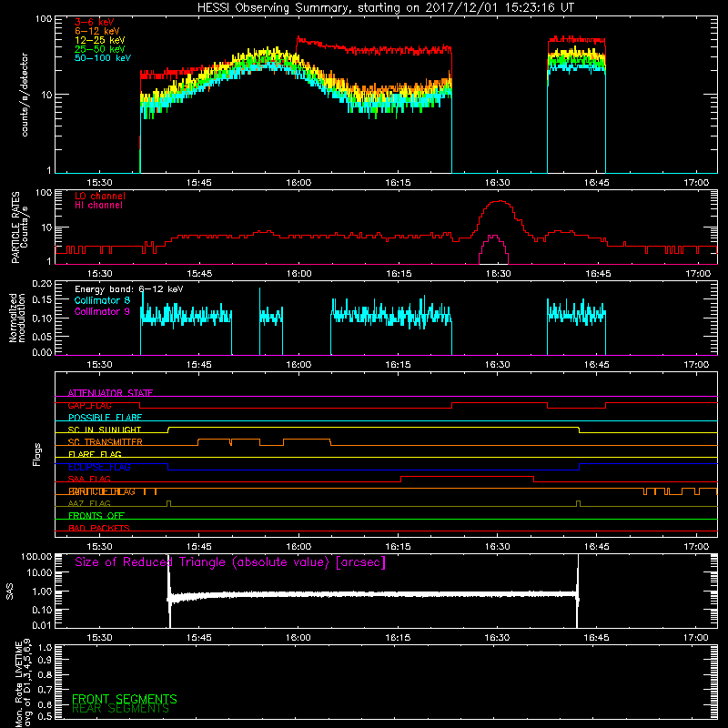Select the FRONT SEGMENTS legend label
The width and height of the screenshot is (728, 728).
tap(125, 699)
